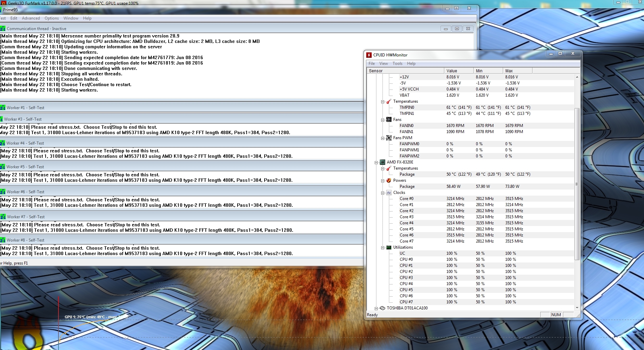Click the thermometer icon under AMD FX-8320E
Viewport: 644px width, 350px height.
389,168
